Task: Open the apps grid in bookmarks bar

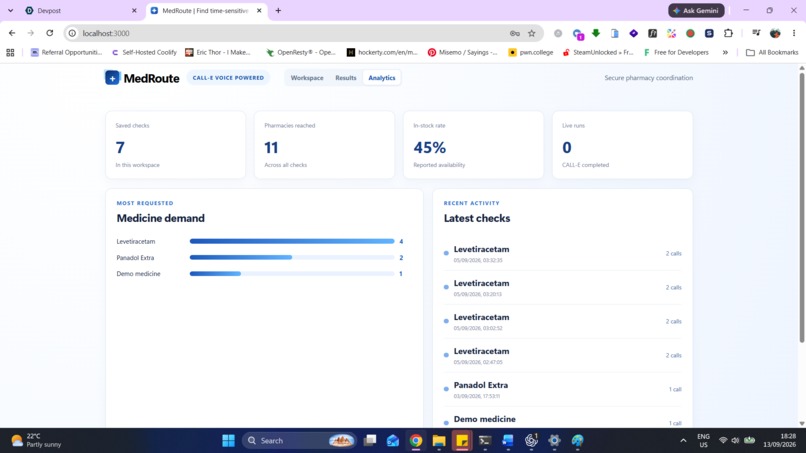Action: tap(10, 52)
